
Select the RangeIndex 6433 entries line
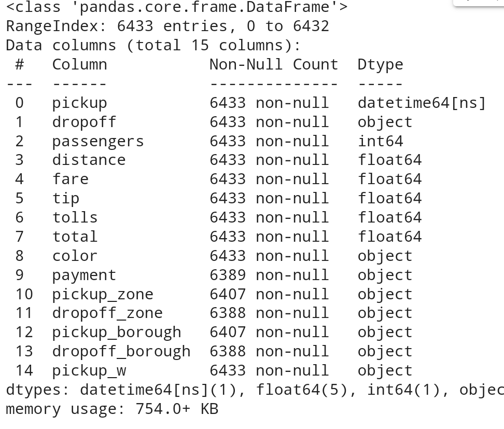(x=167, y=26)
